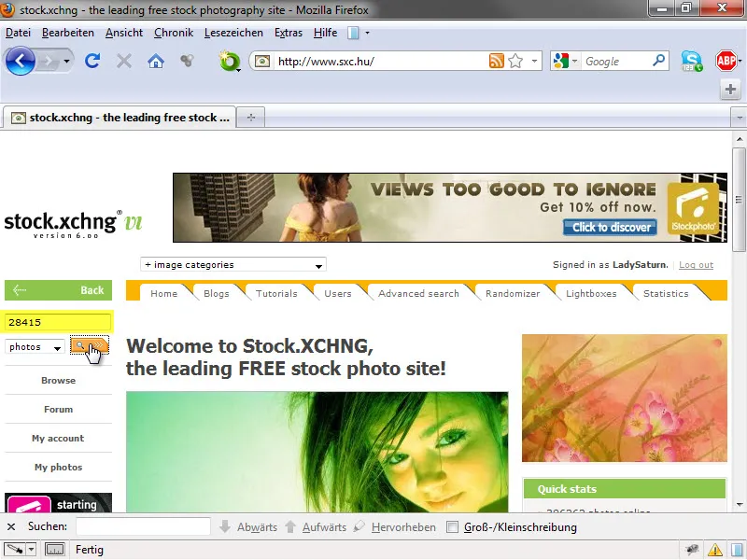Open the pink flowers illustration thumbnail
This screenshot has width=747, height=560.
(625, 399)
